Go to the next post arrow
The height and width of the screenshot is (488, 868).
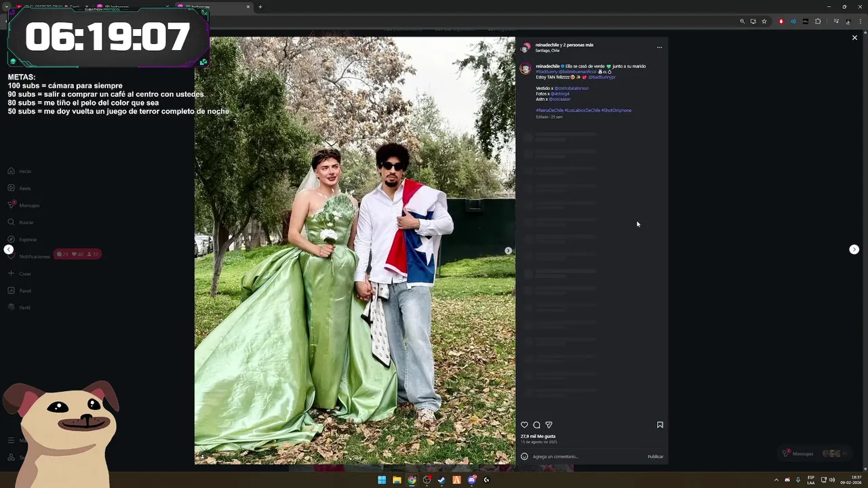pyautogui.click(x=854, y=249)
